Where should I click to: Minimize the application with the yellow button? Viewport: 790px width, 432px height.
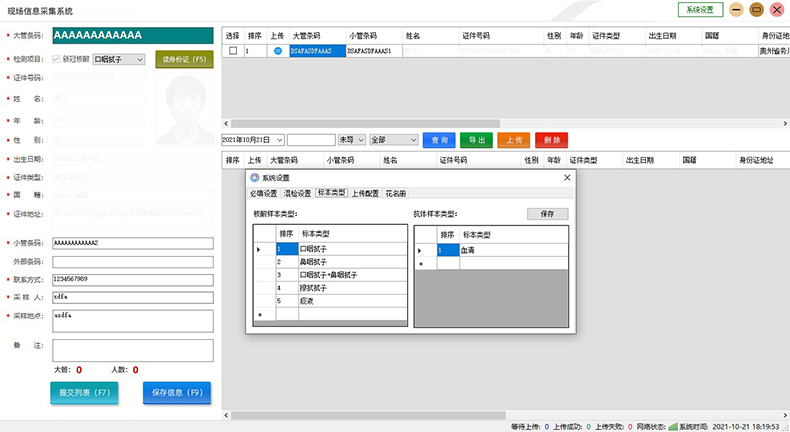[736, 10]
